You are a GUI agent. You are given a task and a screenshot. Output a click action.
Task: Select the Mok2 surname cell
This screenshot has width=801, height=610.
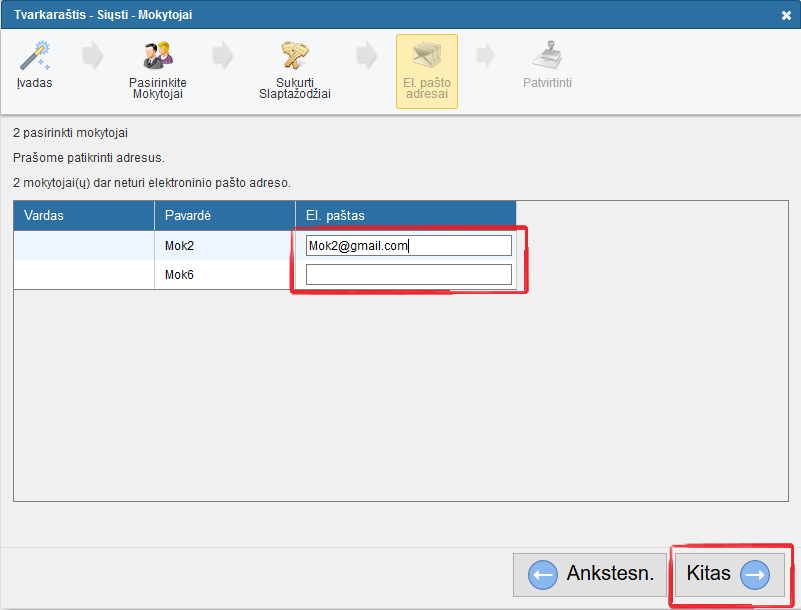point(224,246)
